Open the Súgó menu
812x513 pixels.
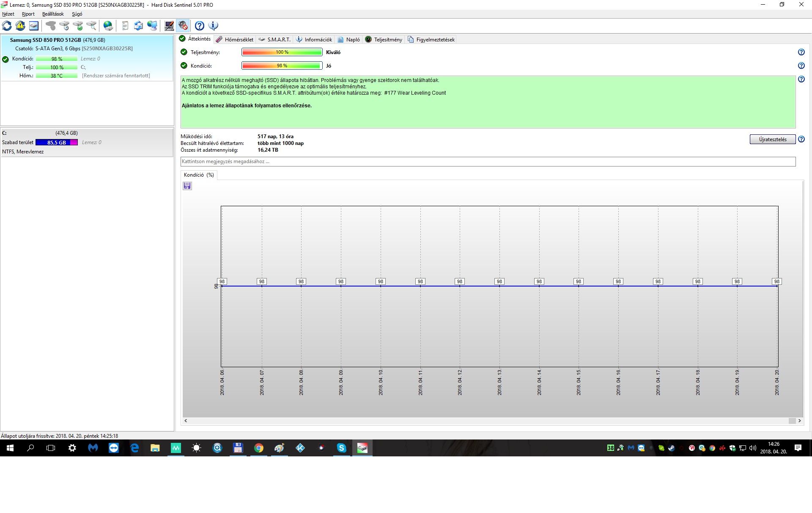click(77, 14)
